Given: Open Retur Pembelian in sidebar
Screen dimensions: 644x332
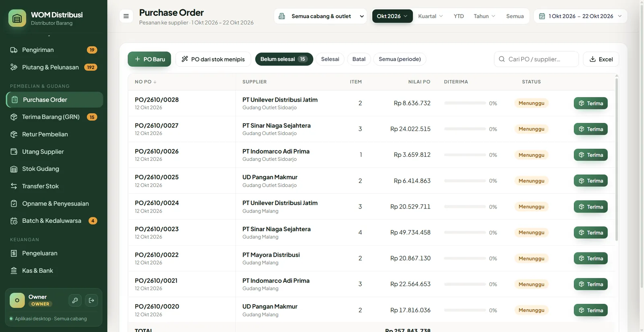Looking at the screenshot, I should tap(54, 134).
